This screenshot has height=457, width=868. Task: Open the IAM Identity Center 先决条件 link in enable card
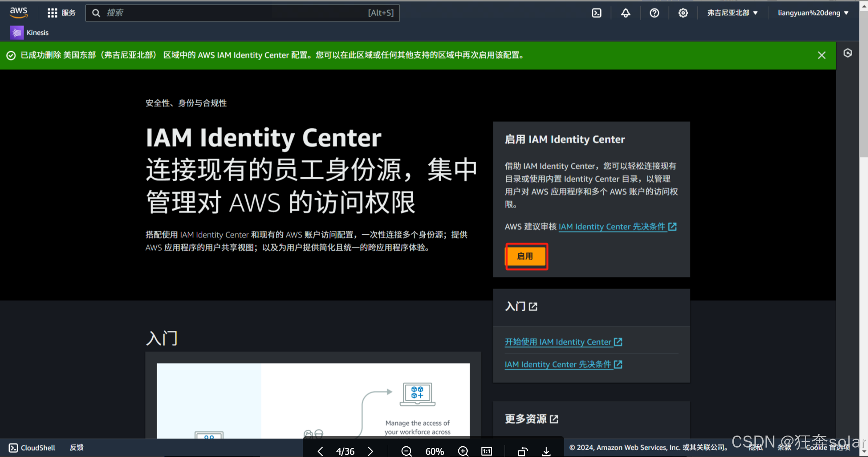[617, 227]
